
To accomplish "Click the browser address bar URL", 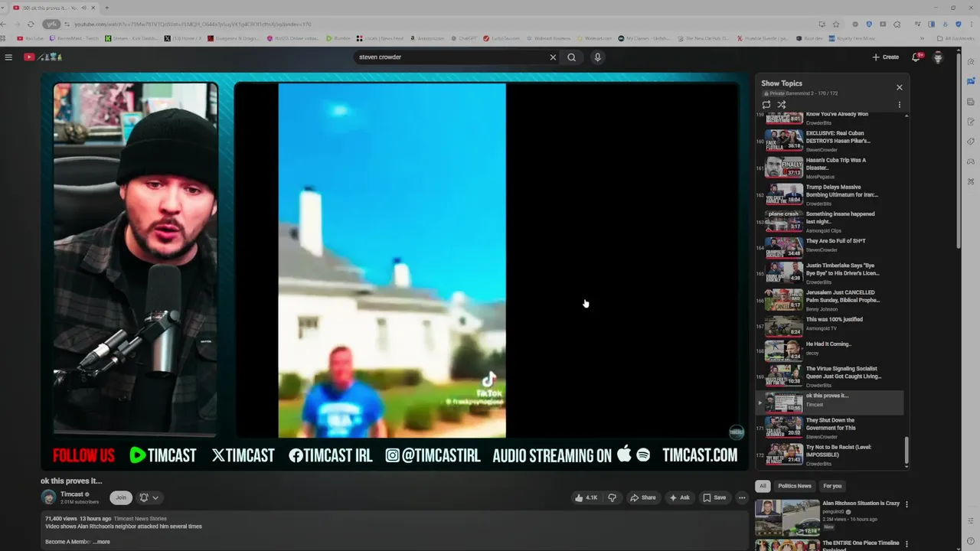I will [191, 24].
